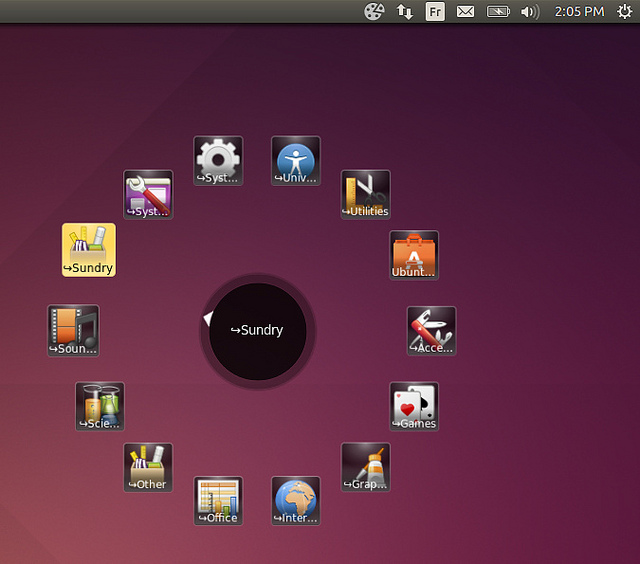Open the palette indicator in top panel
Image resolution: width=640 pixels, height=564 pixels.
373,12
